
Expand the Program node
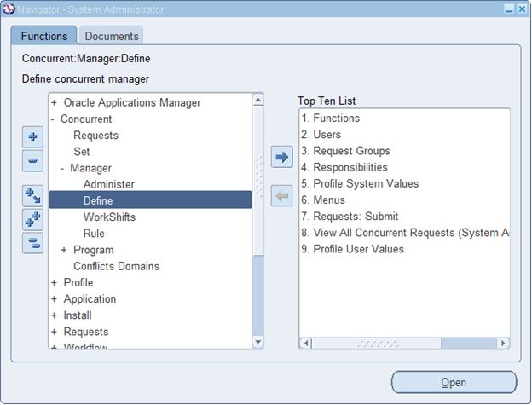(64, 250)
